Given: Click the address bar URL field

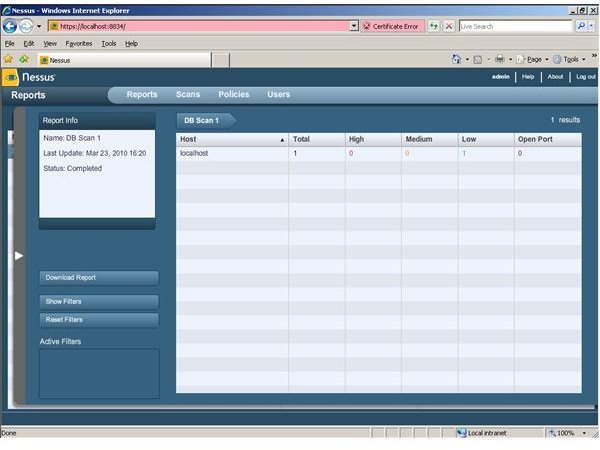Looking at the screenshot, I should (199, 26).
